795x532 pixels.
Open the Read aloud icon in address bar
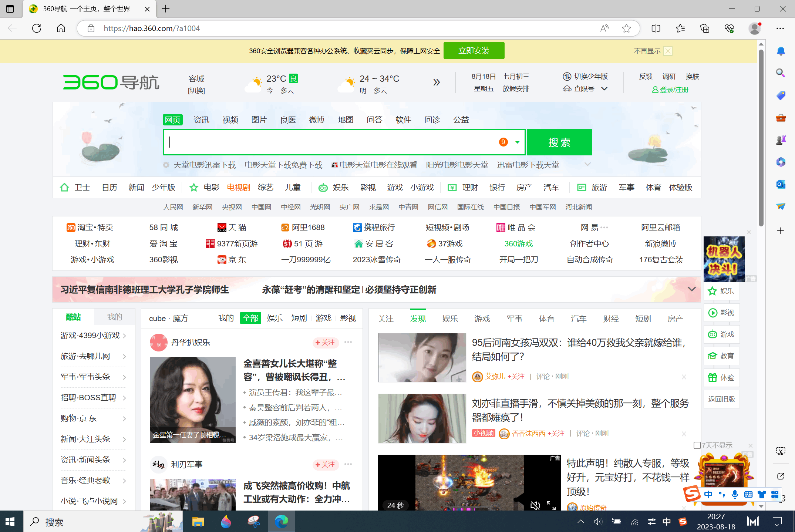pos(604,28)
